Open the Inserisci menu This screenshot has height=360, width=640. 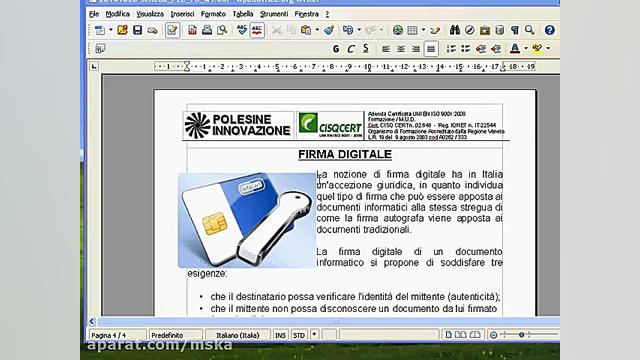(182, 14)
